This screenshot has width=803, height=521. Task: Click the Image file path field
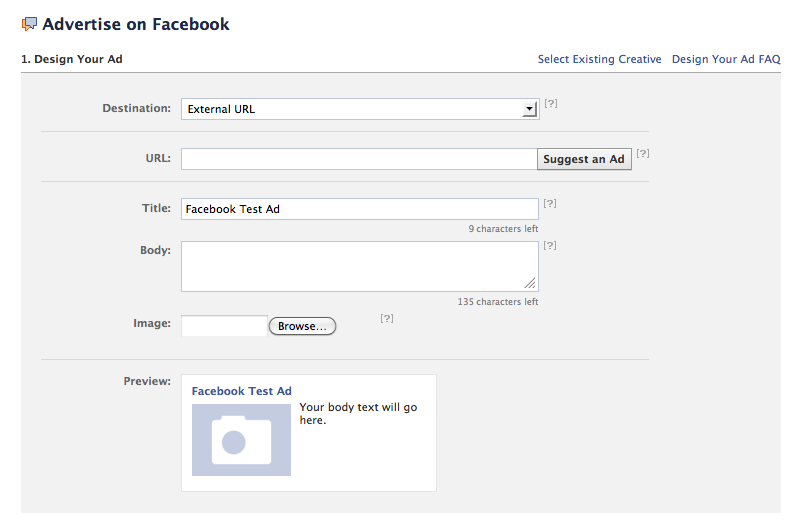pyautogui.click(x=224, y=326)
